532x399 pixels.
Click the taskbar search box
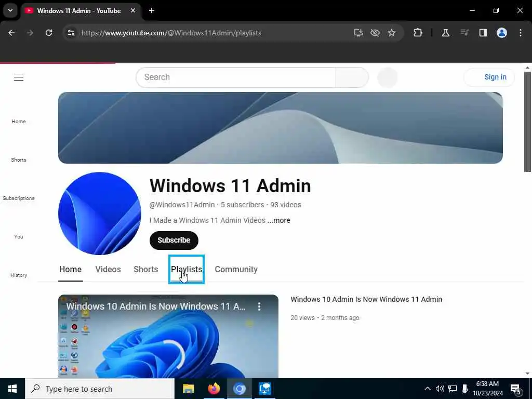100,389
